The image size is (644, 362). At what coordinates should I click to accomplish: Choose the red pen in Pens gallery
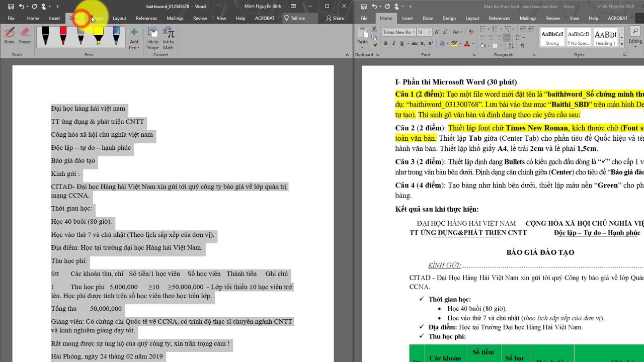(63, 36)
